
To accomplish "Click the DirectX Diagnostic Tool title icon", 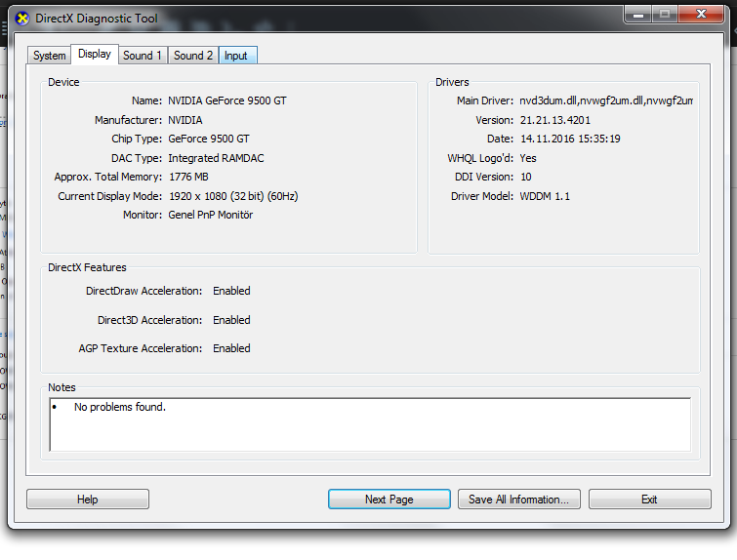I will 21,19.
